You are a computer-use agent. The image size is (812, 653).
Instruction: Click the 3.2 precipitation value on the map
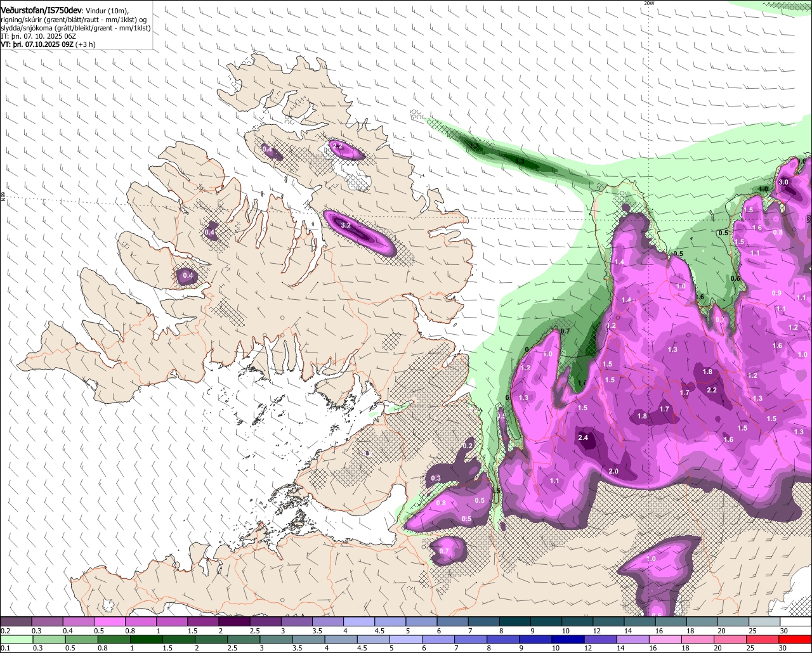(346, 225)
